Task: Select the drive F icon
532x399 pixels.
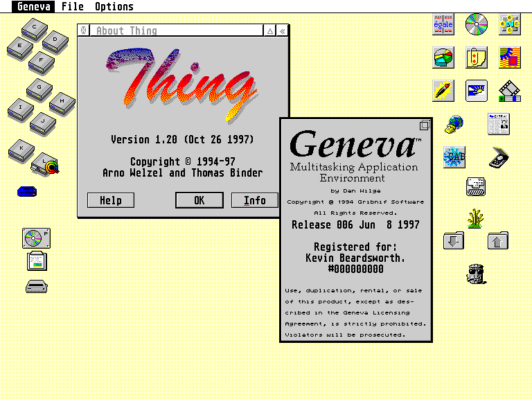Action: pos(42,62)
